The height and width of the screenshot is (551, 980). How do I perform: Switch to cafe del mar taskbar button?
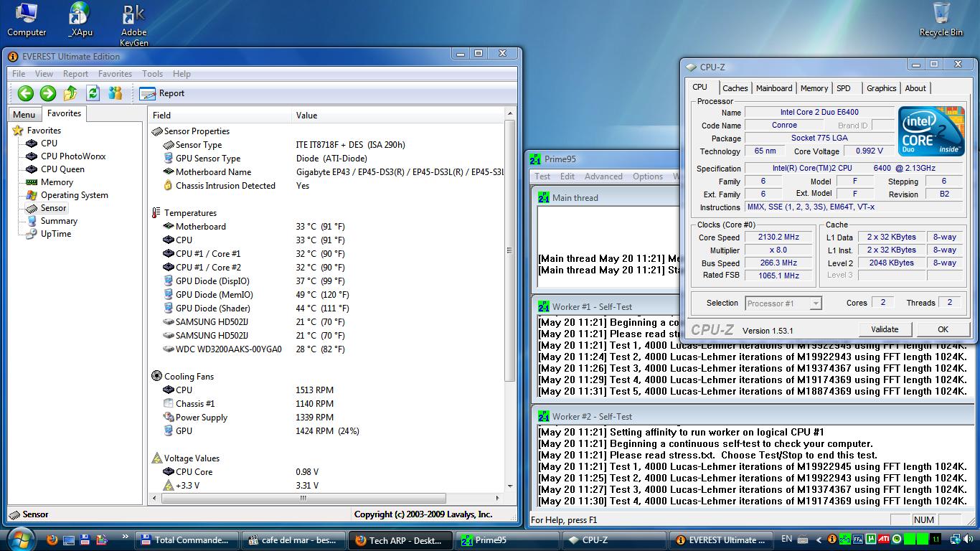click(x=293, y=540)
